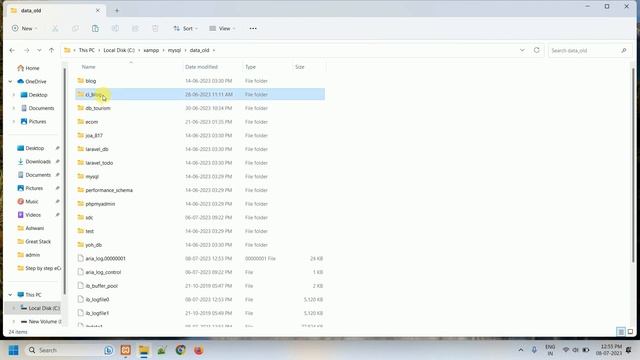Click This PC breadcrumb
This screenshot has width=640, height=360.
(87, 50)
